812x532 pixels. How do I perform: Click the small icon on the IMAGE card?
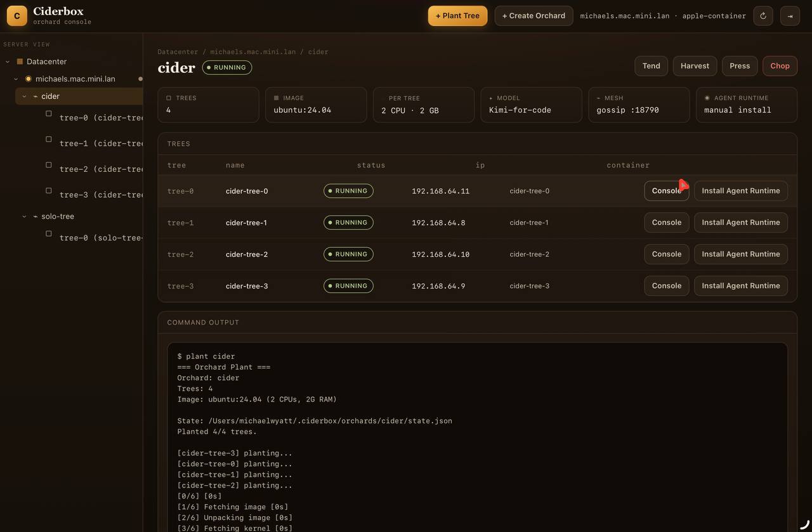276,98
